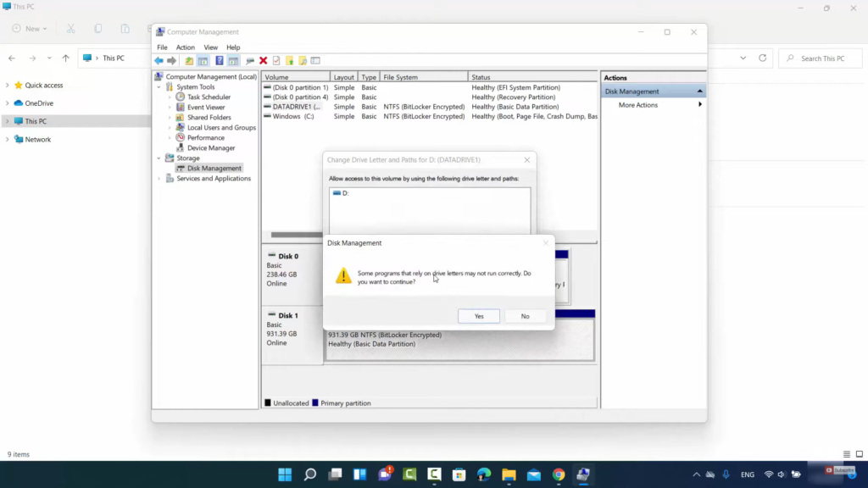Open the View menu
Viewport: 868px width, 488px height.
tap(210, 47)
